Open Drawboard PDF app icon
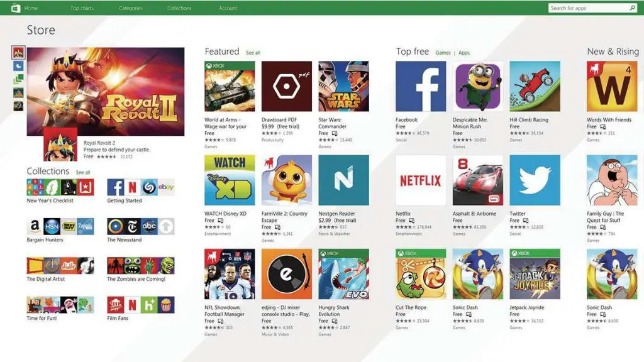 286,86
